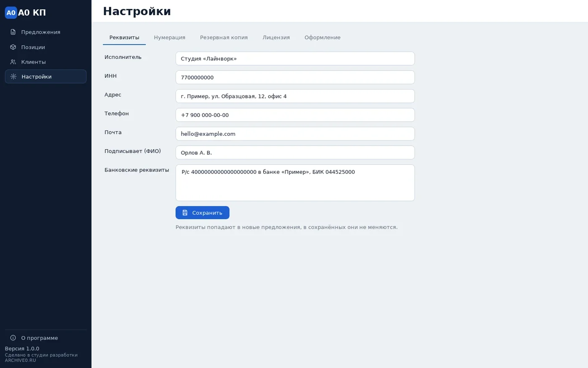Click the Телефон input field

point(295,115)
